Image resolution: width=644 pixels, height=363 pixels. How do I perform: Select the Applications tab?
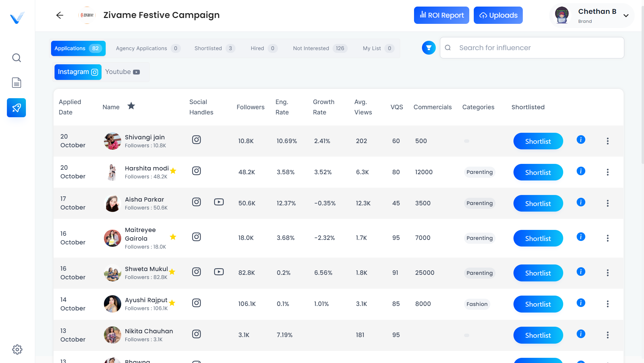coord(78,48)
